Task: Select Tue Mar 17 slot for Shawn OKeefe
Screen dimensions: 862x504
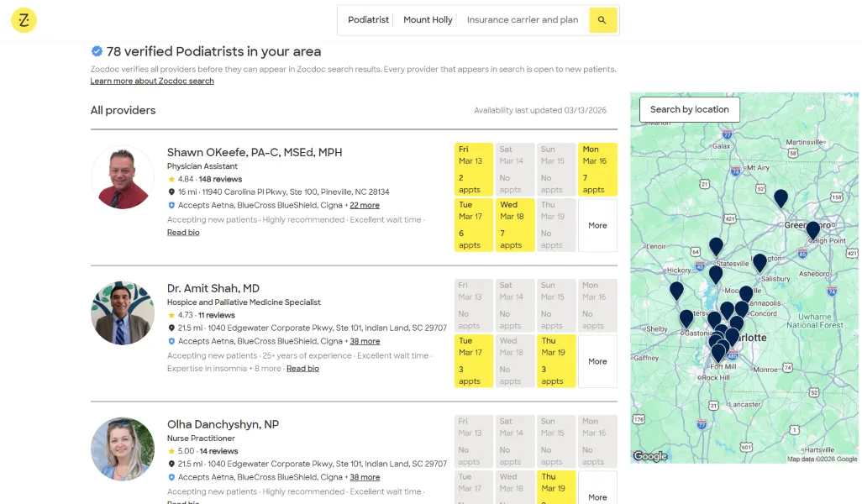Action: 473,225
